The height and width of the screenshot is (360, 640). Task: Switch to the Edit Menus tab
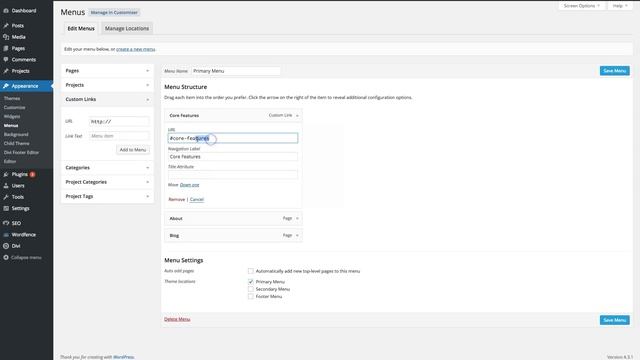[x=81, y=29]
